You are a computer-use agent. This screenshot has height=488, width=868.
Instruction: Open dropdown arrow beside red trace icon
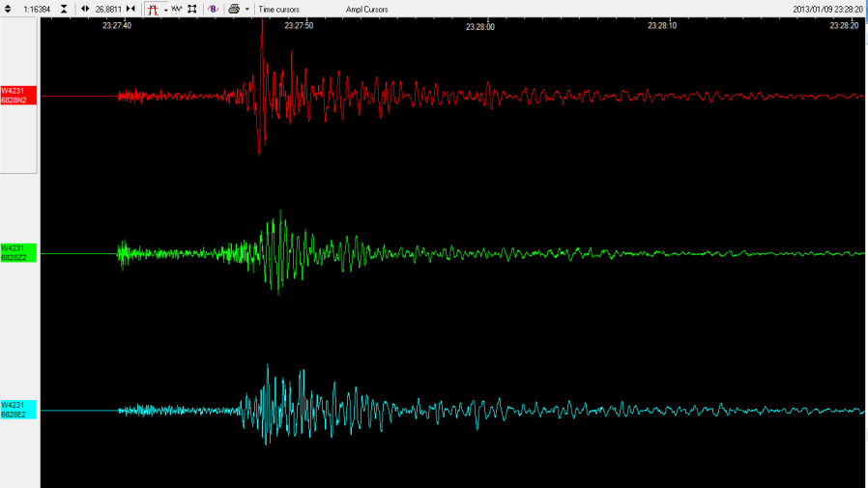(165, 9)
